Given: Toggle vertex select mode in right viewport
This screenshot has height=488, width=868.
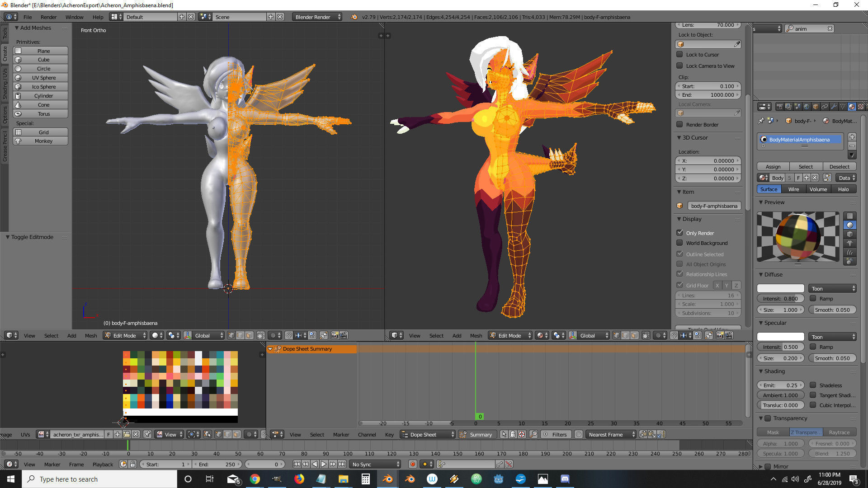Looking at the screenshot, I should pos(617,335).
